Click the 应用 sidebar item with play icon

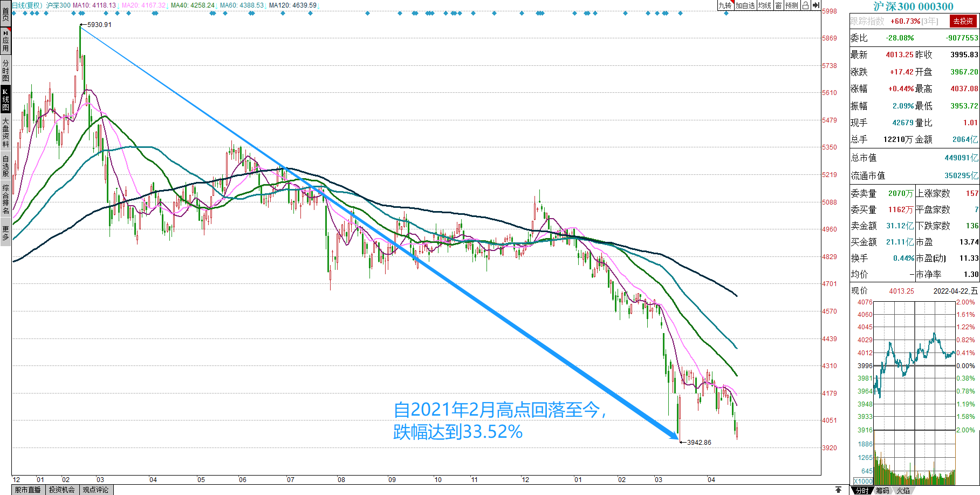tap(5, 40)
